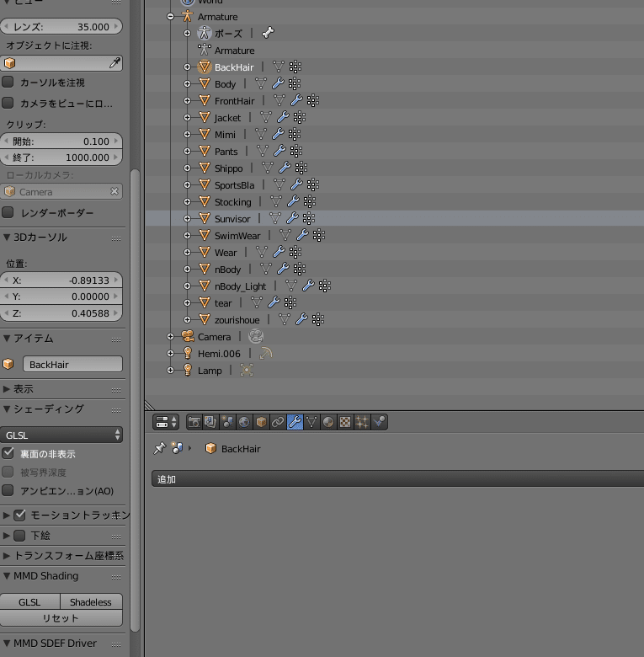Select the tear object in outliner
This screenshot has height=657, width=644.
[223, 303]
